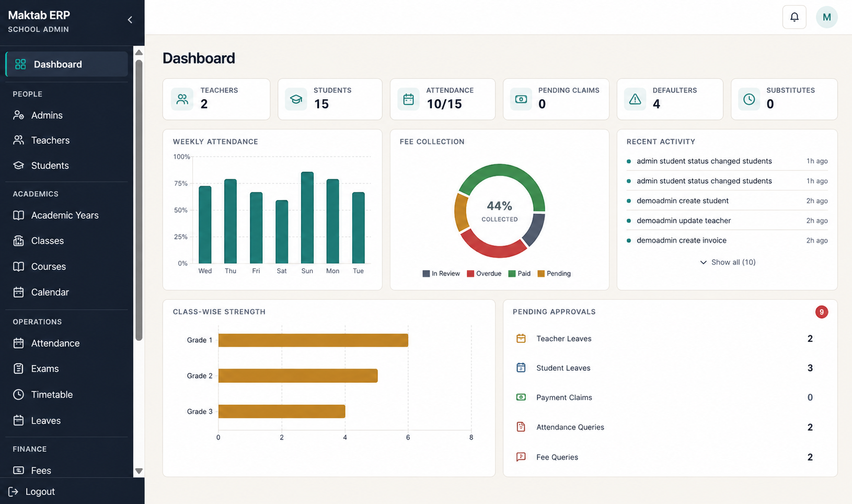Screen dimensions: 852x504
Task: Click the Students graduation cap card icon
Action: coord(296,99)
